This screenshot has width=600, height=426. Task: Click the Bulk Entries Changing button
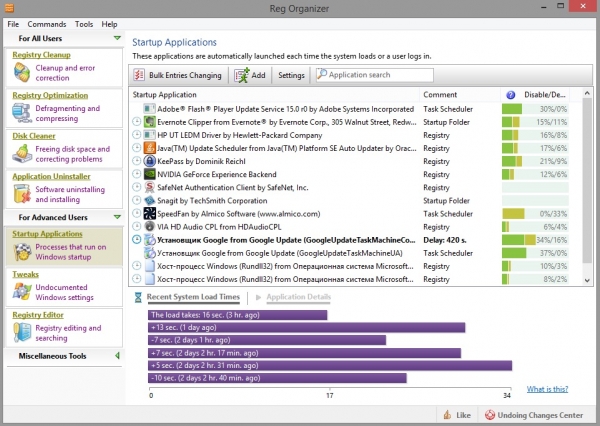[x=179, y=75]
